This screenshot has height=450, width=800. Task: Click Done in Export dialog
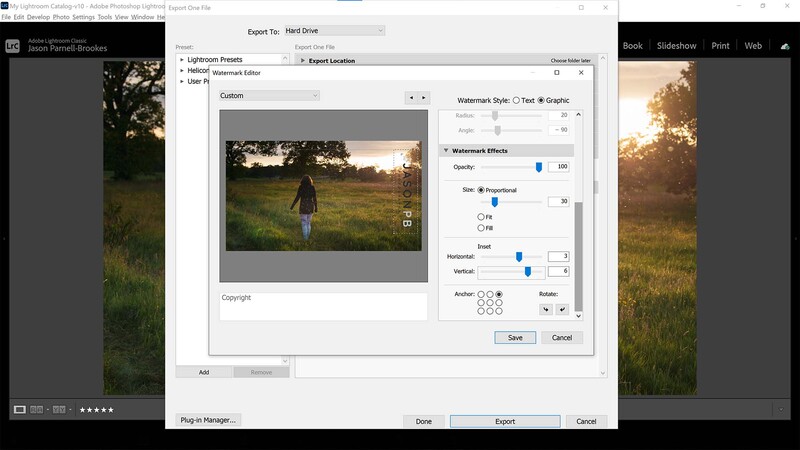(x=423, y=421)
